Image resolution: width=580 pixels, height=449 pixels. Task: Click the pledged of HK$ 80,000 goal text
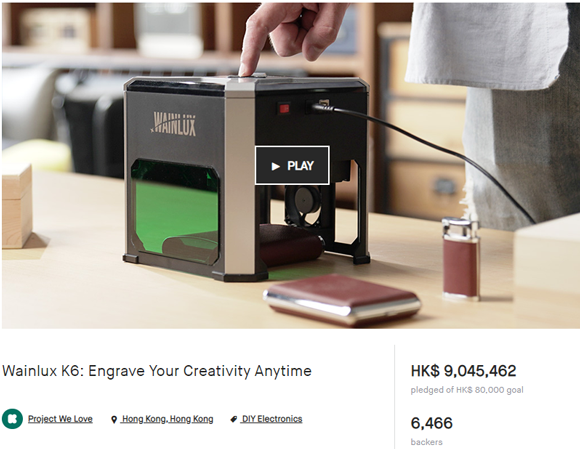click(x=467, y=390)
